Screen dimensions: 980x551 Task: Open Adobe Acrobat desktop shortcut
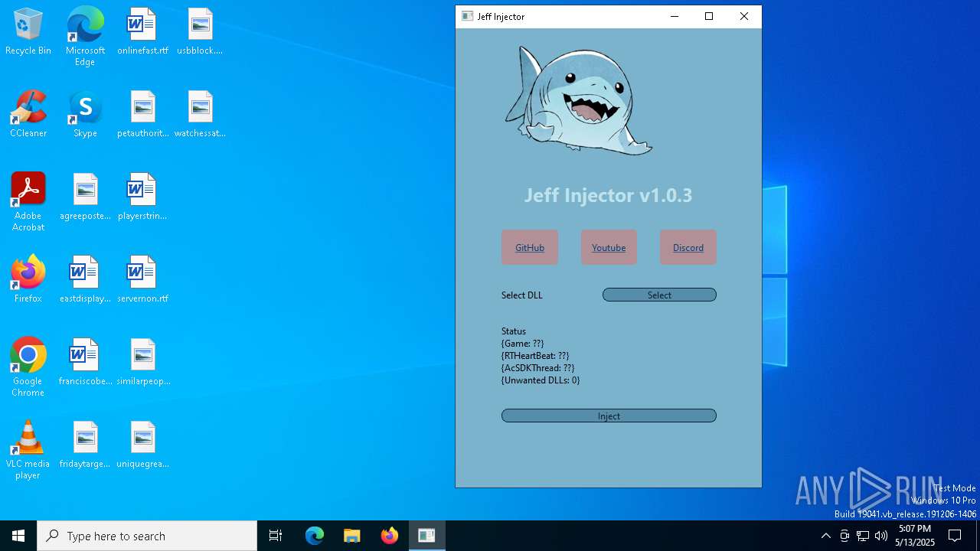pos(28,202)
